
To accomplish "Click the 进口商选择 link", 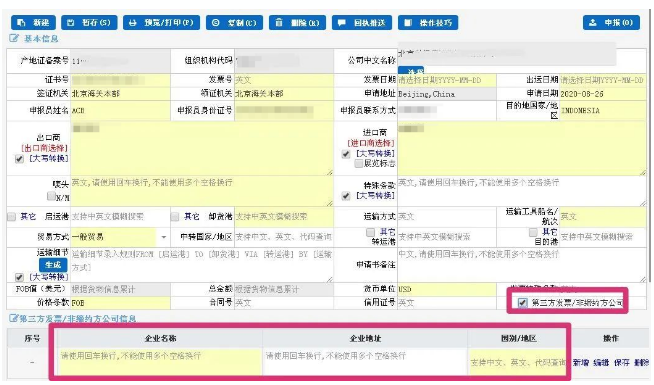I will point(371,143).
